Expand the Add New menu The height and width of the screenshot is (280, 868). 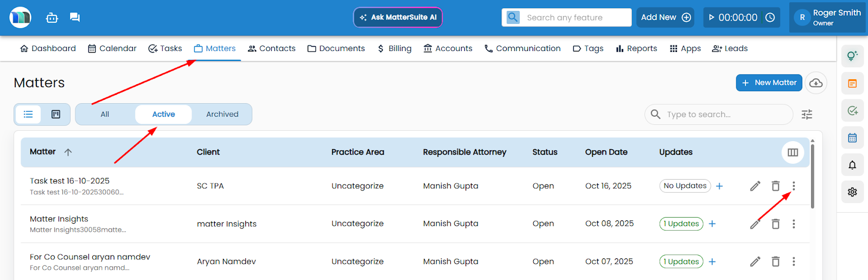[x=666, y=17]
